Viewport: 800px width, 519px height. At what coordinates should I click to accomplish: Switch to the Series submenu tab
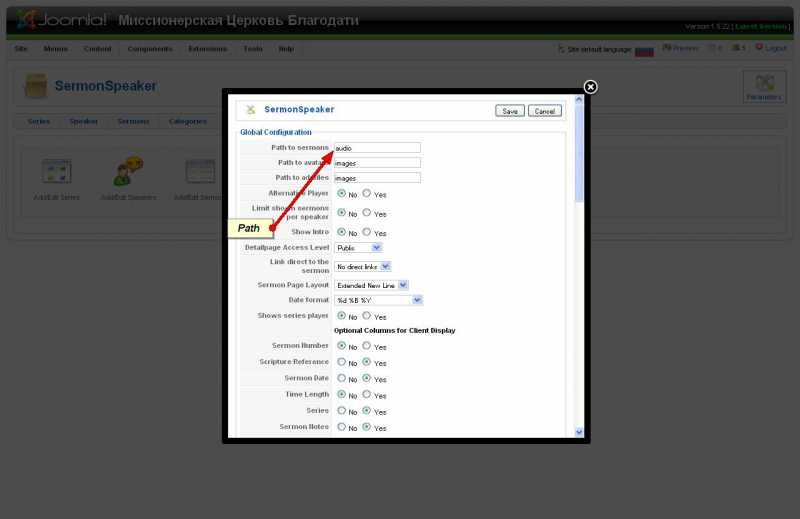[x=39, y=121]
